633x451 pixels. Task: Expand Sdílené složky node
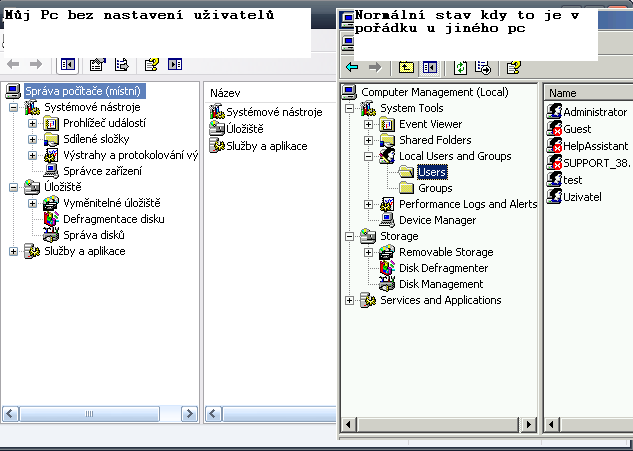pos(33,139)
